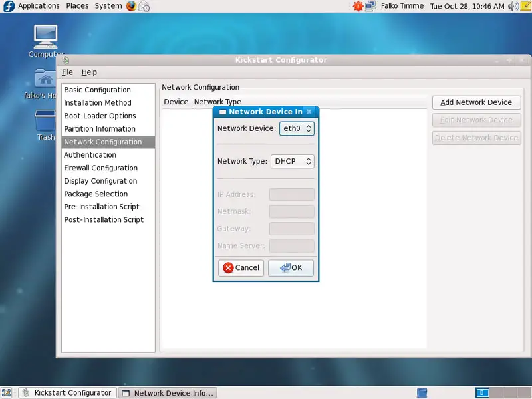Open the network monitor tray icon
This screenshot has height=399, width=532.
(370, 6)
